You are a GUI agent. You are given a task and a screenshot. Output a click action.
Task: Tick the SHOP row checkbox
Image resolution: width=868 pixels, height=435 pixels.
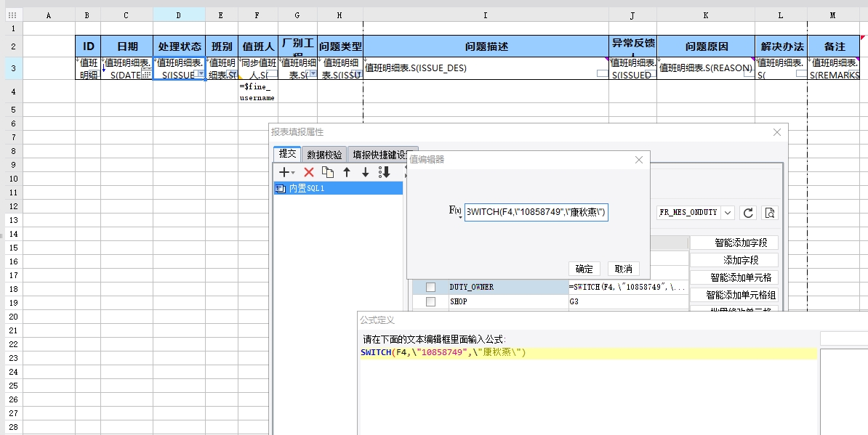(x=430, y=301)
